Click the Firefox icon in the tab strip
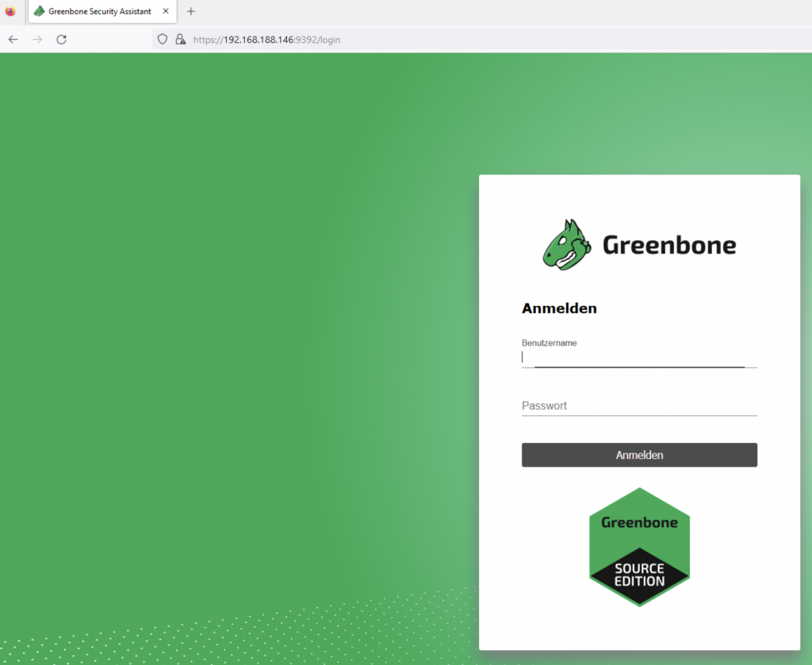The image size is (812, 665). tap(10, 11)
